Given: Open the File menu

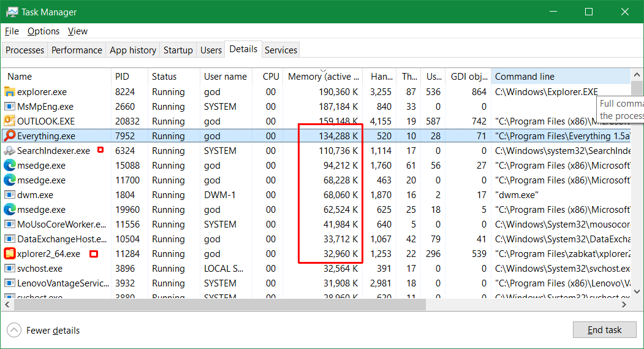Looking at the screenshot, I should 12,31.
